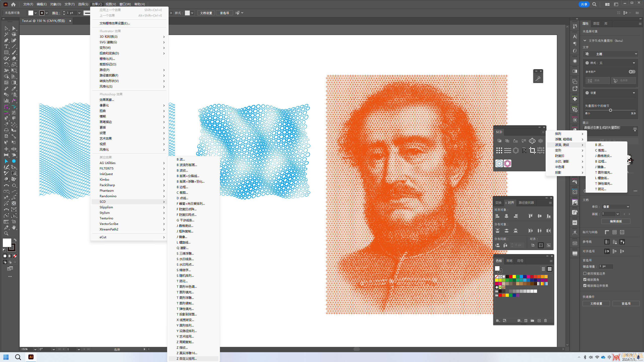Click vertical align top icon in Align panel

pos(530,216)
